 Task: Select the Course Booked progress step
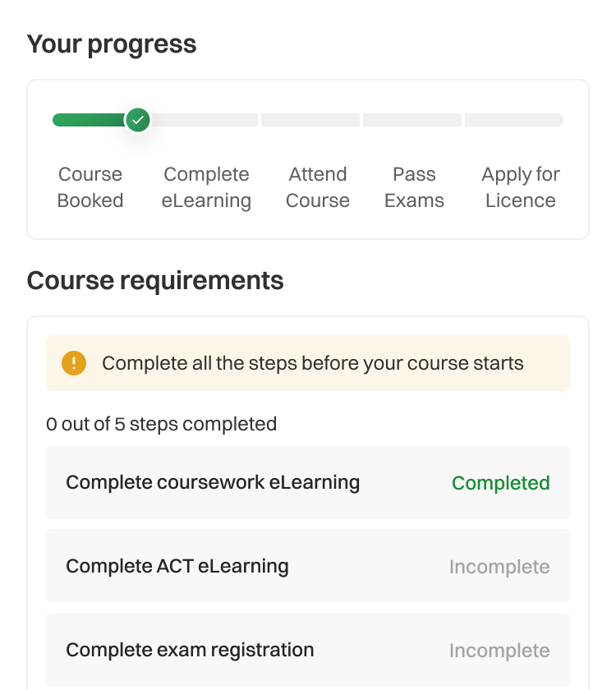[90, 187]
